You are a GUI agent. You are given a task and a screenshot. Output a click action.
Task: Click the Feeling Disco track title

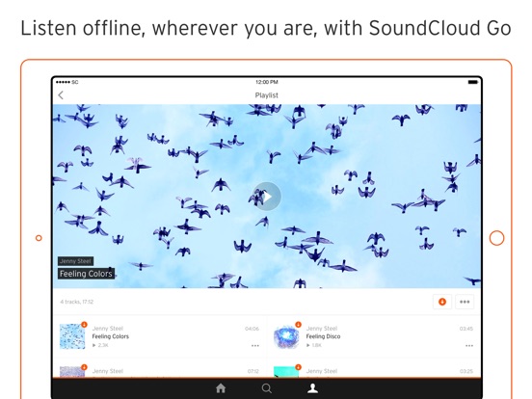[x=323, y=336]
